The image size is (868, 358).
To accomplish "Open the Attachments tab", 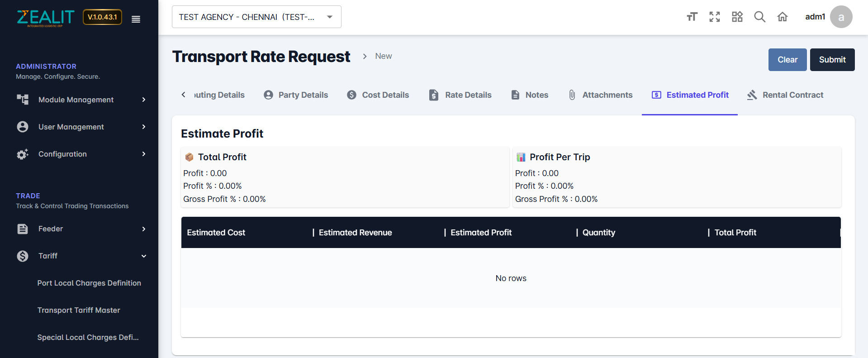I will pos(601,95).
